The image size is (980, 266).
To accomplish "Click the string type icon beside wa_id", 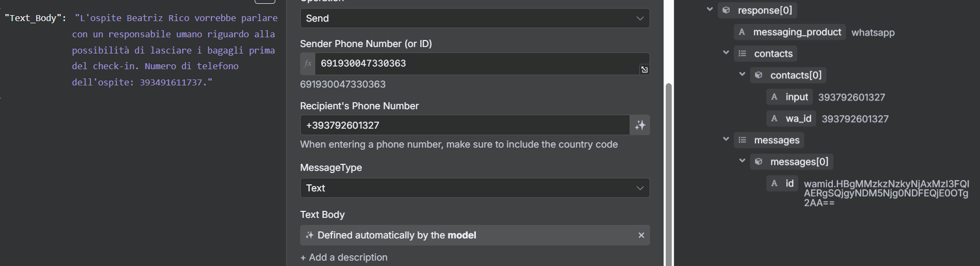I will [774, 118].
